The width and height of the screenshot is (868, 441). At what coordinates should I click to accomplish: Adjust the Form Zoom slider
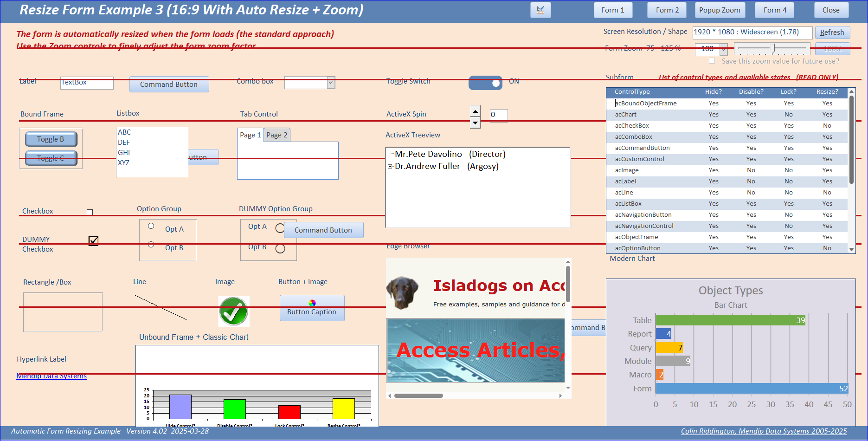click(773, 48)
